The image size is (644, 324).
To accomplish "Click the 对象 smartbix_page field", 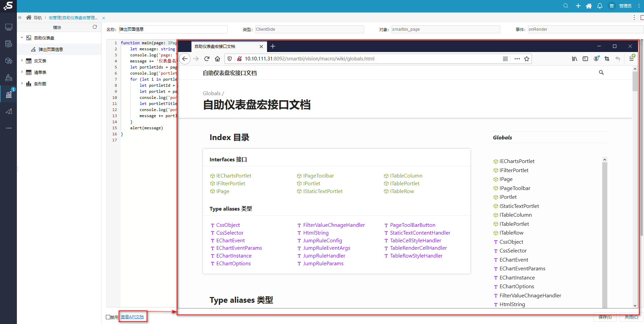I will click(x=446, y=29).
